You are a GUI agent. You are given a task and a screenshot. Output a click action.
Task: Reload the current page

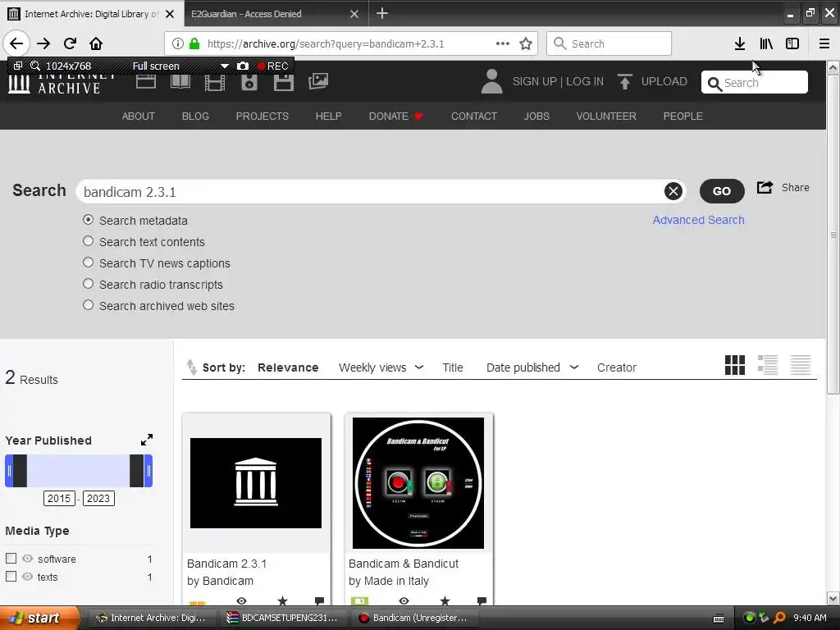[70, 43]
